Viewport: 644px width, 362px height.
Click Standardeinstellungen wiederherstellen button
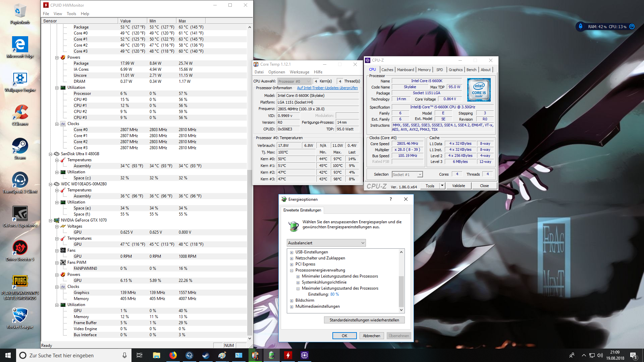click(x=364, y=320)
